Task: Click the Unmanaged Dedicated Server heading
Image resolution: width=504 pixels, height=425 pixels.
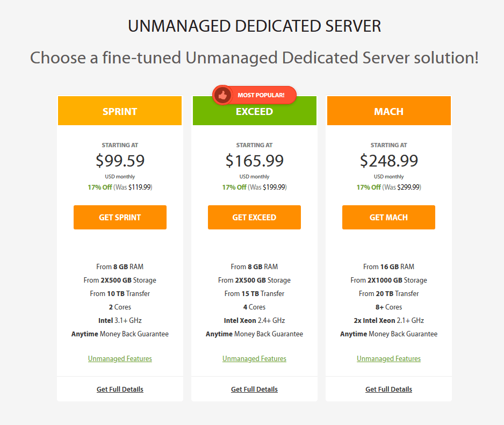Action: (254, 26)
